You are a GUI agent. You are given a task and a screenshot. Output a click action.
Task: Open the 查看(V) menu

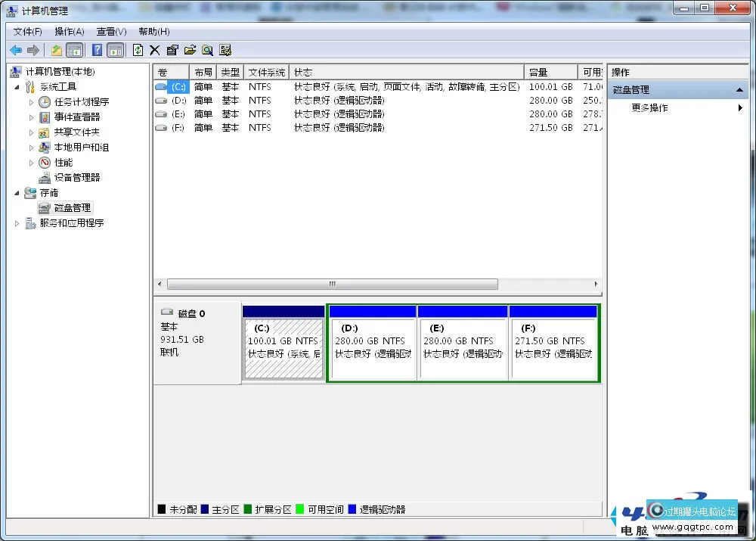[x=110, y=31]
